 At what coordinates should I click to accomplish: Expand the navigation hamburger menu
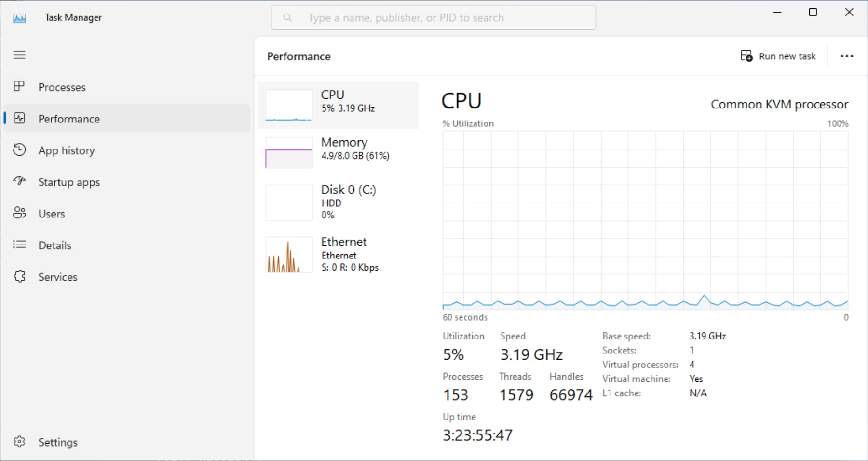point(19,55)
